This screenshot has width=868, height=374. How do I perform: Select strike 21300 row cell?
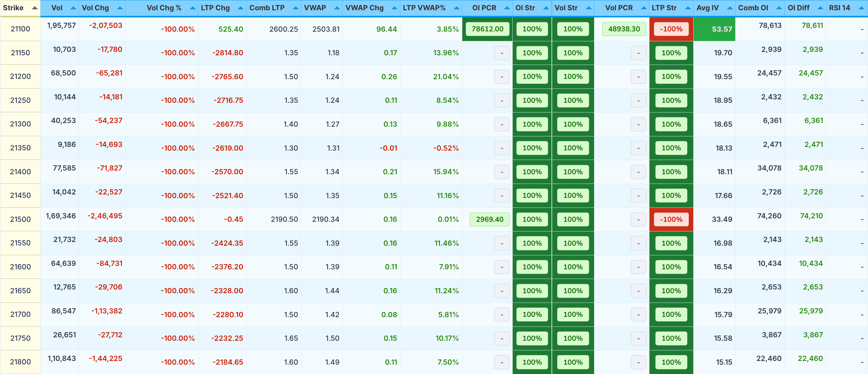[20, 124]
